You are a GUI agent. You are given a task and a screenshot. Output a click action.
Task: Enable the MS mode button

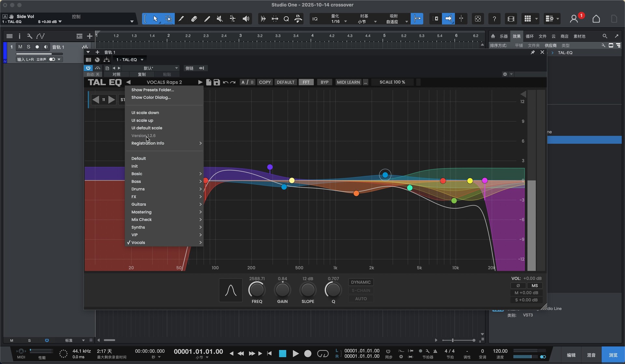click(535, 286)
